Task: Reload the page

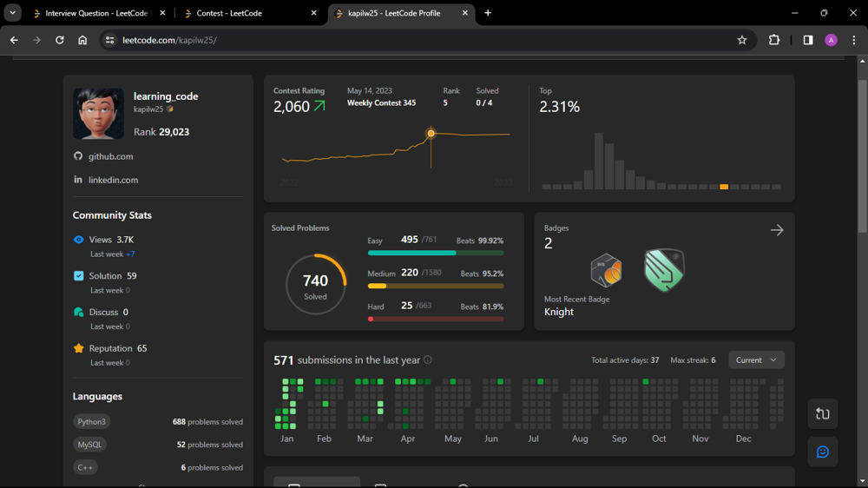Action: click(60, 40)
